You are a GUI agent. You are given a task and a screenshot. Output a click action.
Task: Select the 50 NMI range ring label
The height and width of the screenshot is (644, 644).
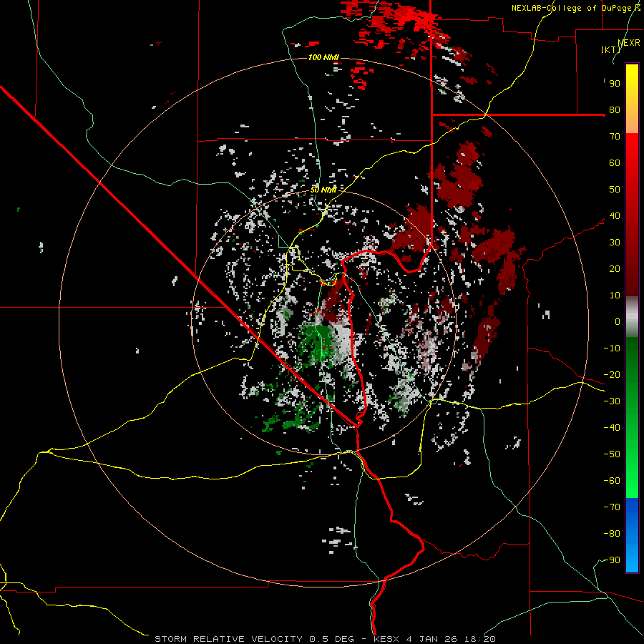click(323, 190)
